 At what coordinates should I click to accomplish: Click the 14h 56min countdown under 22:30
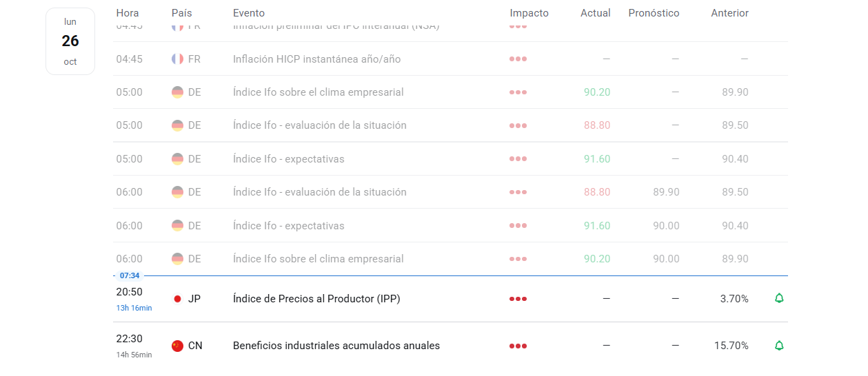pos(134,355)
